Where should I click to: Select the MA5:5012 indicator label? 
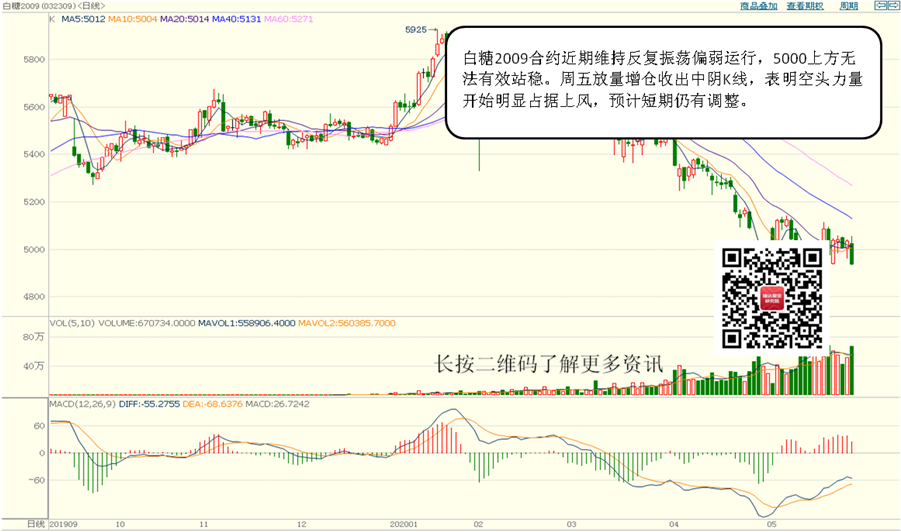(83, 19)
